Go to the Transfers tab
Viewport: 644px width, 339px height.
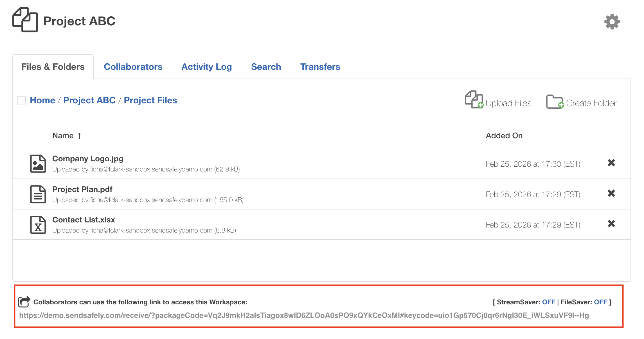pos(320,67)
